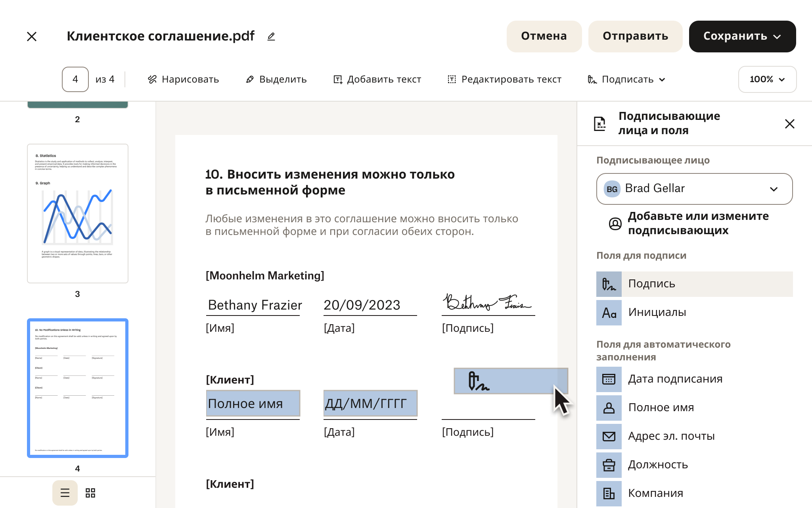Click the BG avatar badge

tap(612, 189)
